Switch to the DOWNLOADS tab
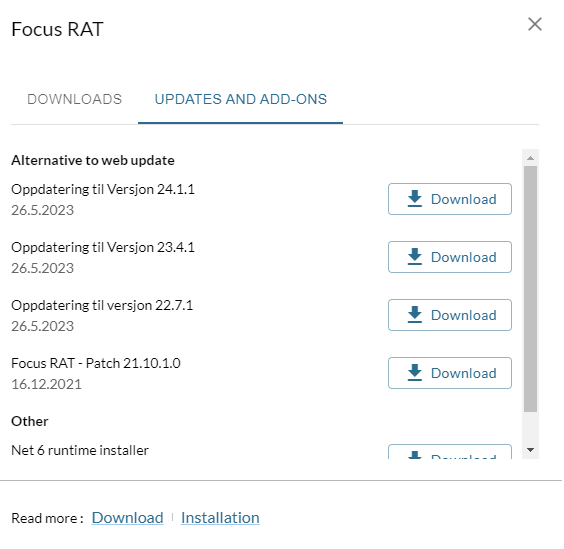The width and height of the screenshot is (564, 549). click(74, 99)
